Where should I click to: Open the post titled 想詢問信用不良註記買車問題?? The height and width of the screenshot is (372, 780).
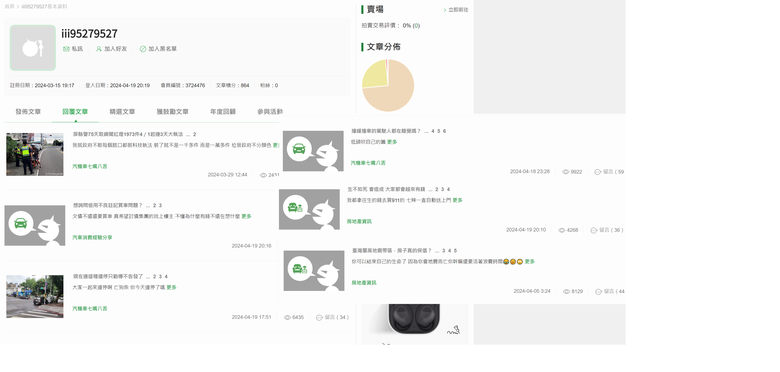pyautogui.click(x=107, y=205)
